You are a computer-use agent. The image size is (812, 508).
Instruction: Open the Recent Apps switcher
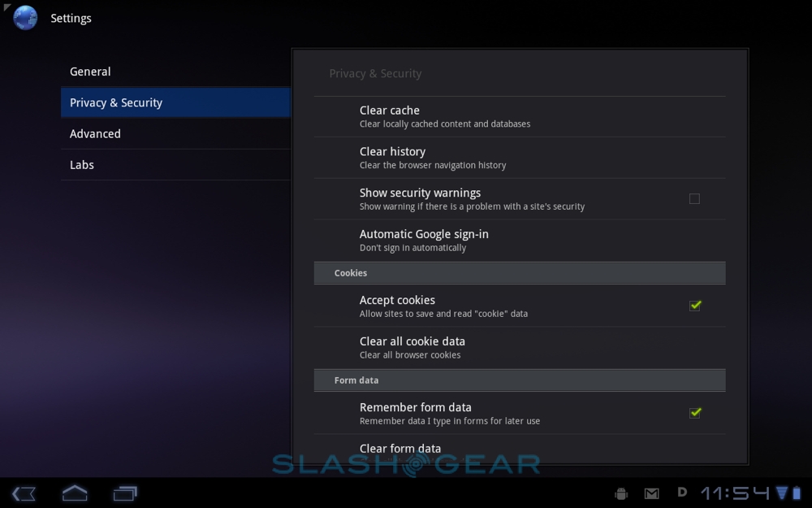click(x=125, y=493)
